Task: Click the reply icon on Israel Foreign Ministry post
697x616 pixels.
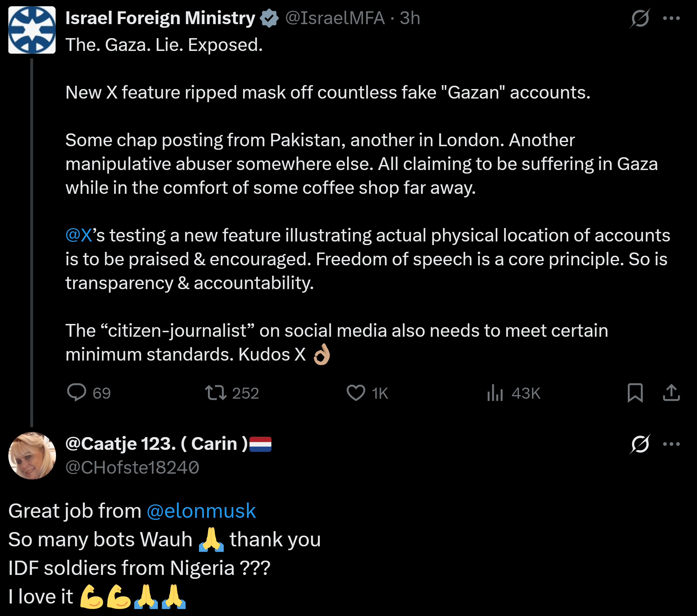Action: click(77, 393)
